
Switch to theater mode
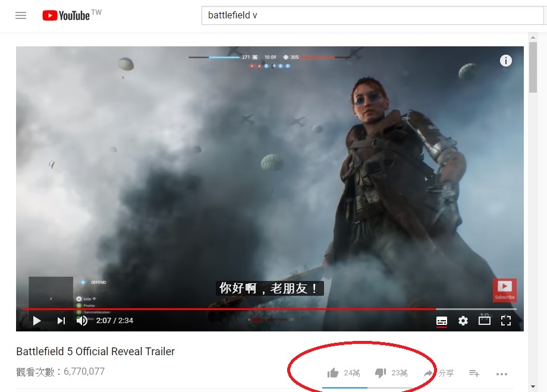pos(485,320)
